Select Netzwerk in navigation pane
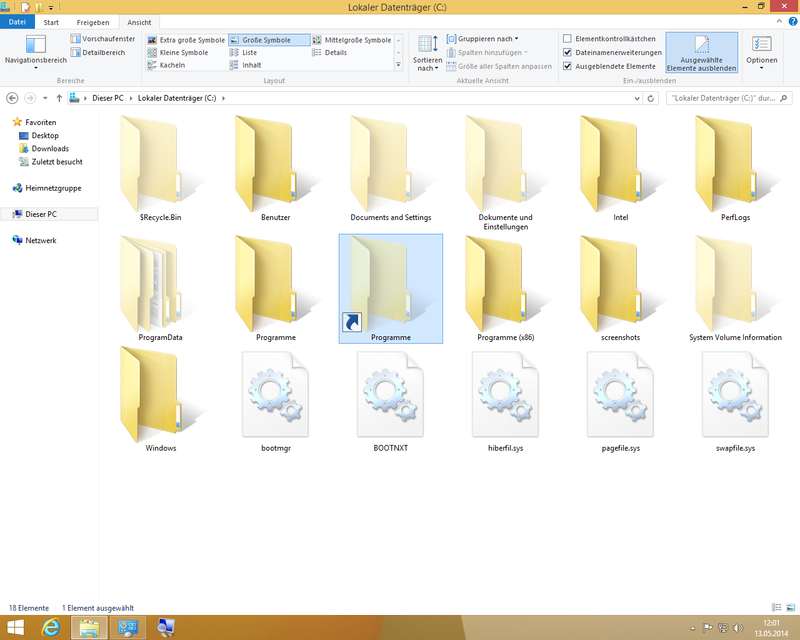This screenshot has width=800, height=640. 34,240
